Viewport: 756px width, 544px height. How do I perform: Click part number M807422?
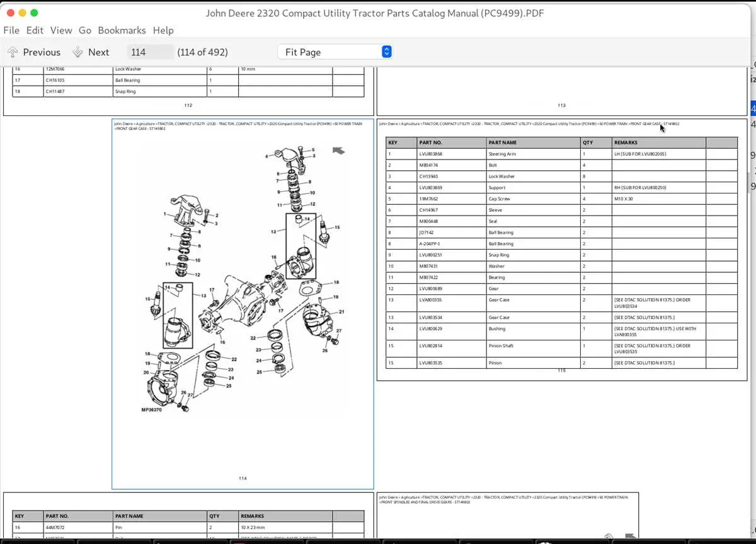pos(428,277)
